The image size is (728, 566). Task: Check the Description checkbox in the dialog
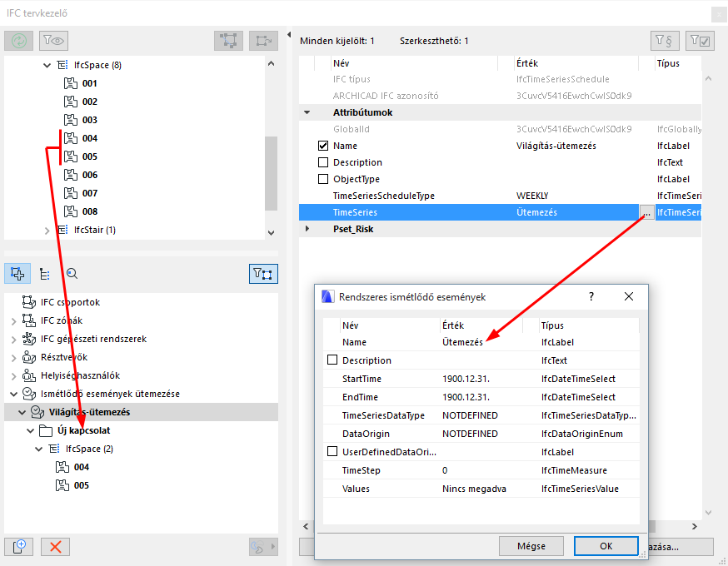[332, 360]
